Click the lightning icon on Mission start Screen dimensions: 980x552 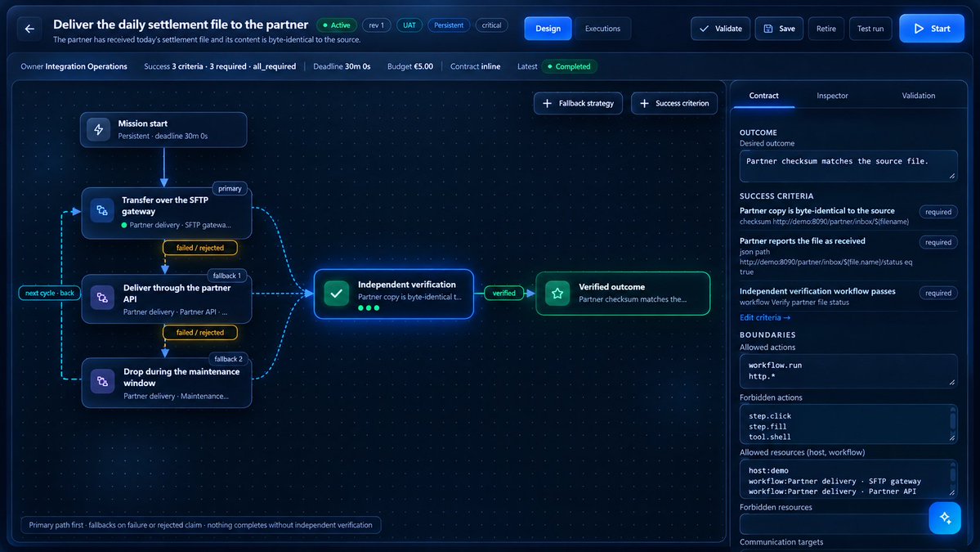pyautogui.click(x=99, y=129)
